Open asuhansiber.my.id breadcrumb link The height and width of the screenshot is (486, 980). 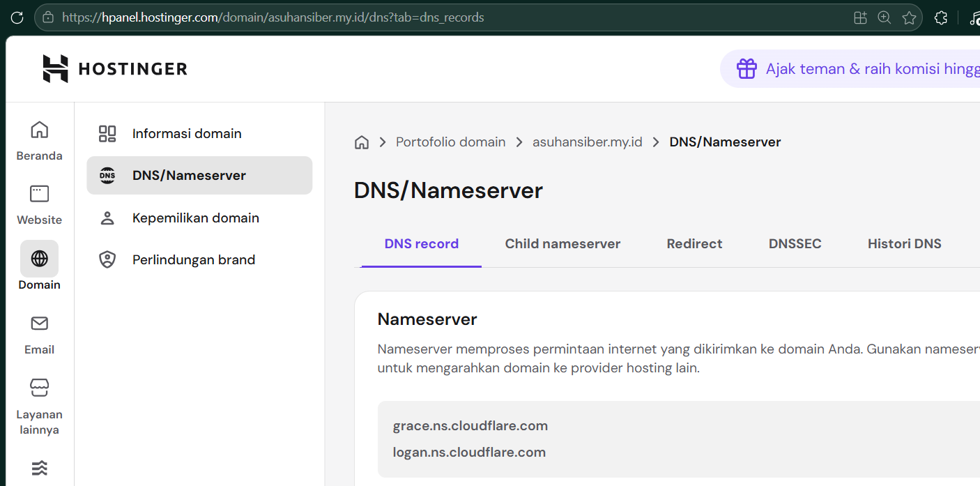point(587,142)
